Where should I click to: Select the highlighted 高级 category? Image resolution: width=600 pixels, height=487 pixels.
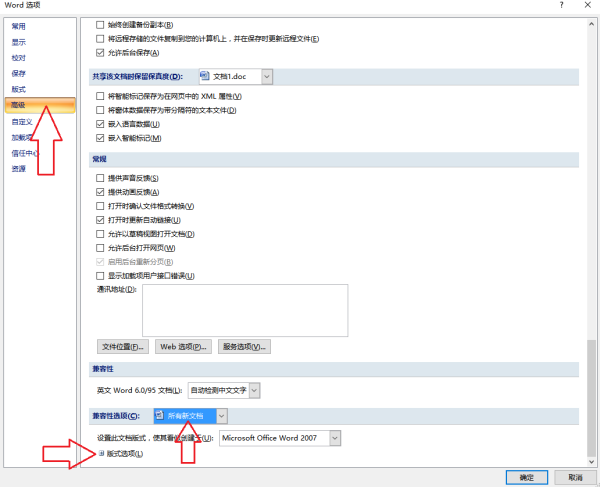point(40,105)
